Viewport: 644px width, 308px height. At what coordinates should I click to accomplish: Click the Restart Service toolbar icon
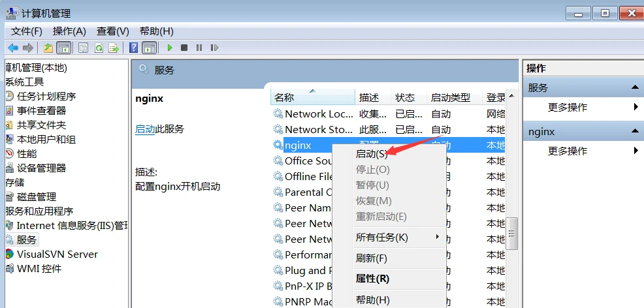(x=214, y=48)
